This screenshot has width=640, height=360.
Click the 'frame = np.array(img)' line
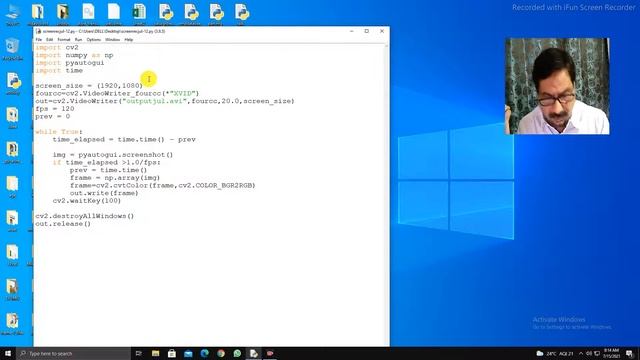[115, 178]
